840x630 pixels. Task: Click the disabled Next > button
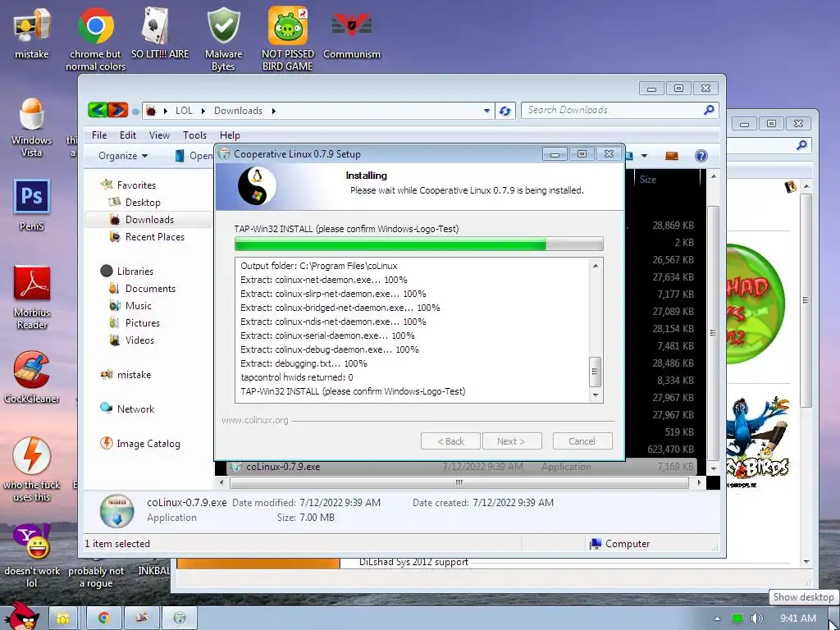click(x=512, y=441)
